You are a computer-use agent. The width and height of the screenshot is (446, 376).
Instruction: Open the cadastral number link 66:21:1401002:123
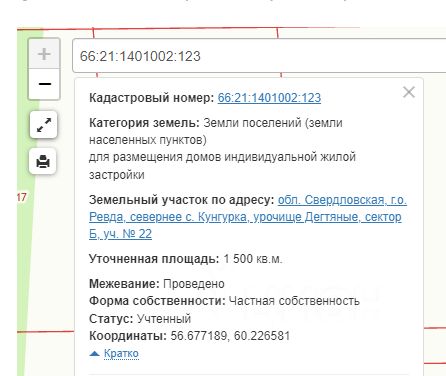coord(269,98)
